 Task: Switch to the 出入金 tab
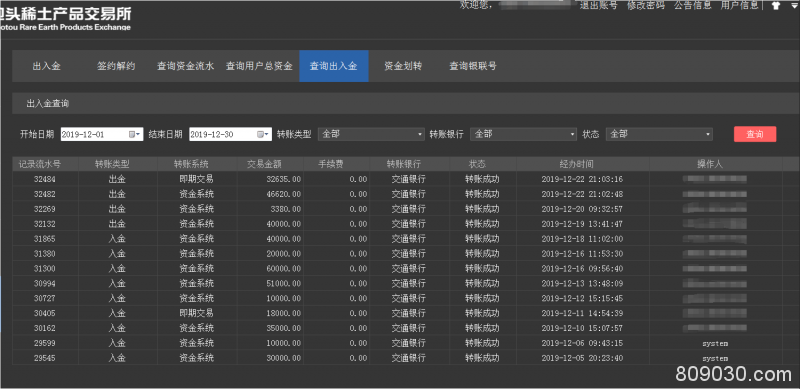coord(46,66)
